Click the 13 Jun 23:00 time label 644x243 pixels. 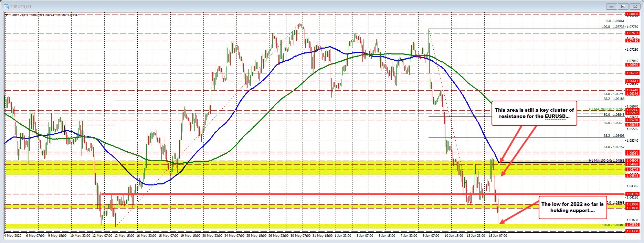476,236
